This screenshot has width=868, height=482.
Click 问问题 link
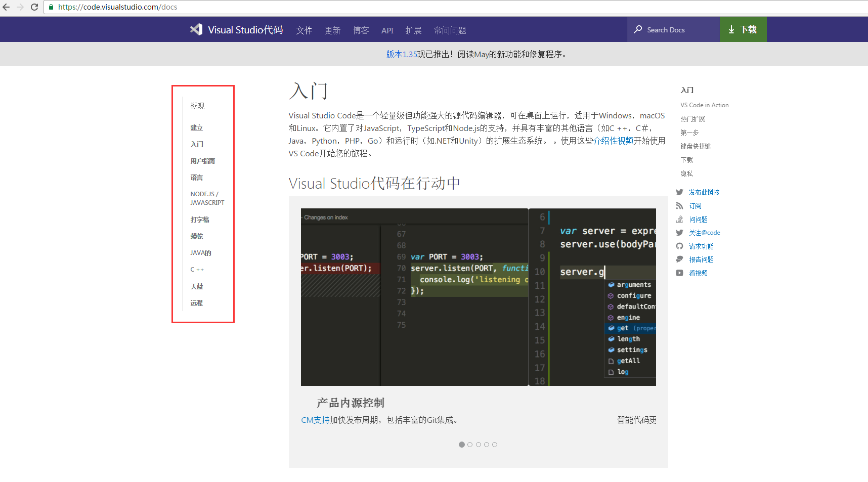coord(698,220)
